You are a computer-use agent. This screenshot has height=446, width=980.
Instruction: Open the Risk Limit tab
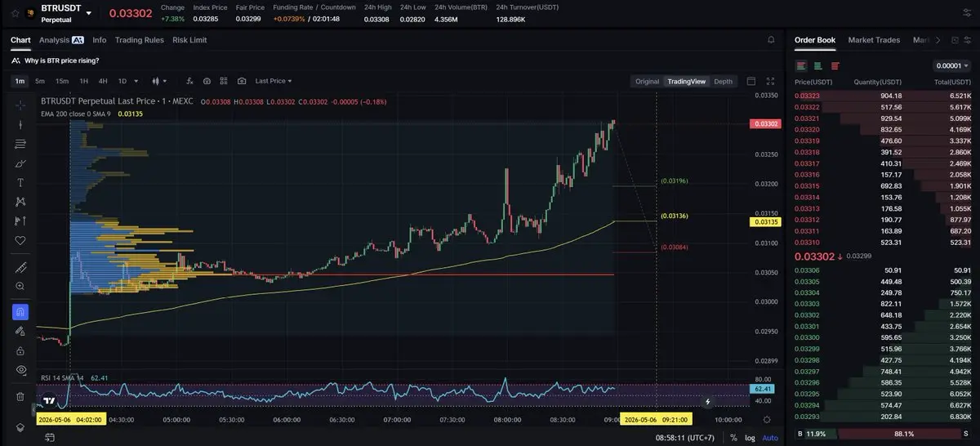click(x=189, y=39)
